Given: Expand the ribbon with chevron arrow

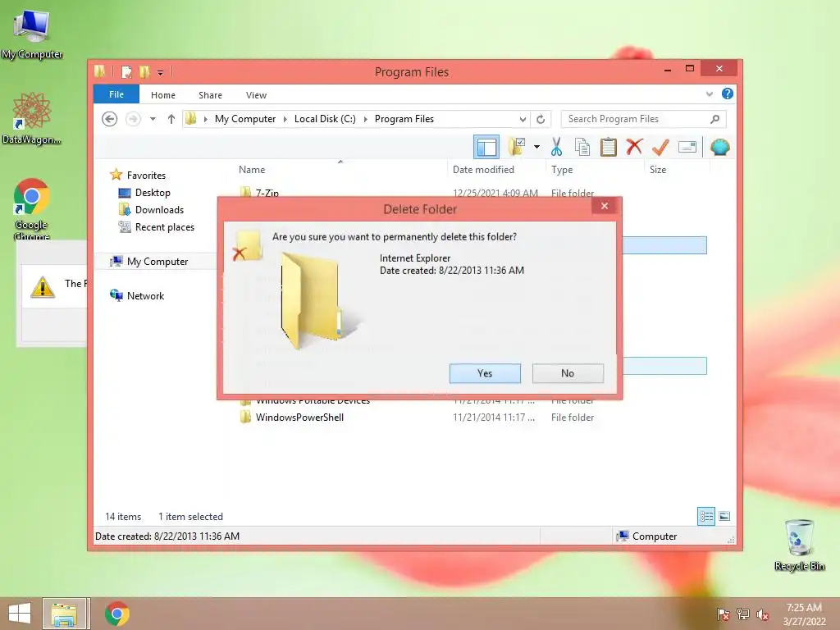Looking at the screenshot, I should pos(710,94).
